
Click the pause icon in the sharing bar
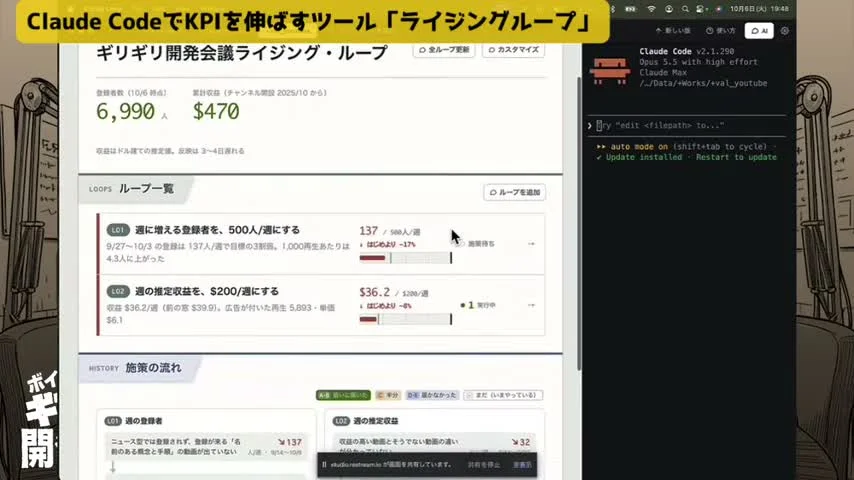click(324, 465)
